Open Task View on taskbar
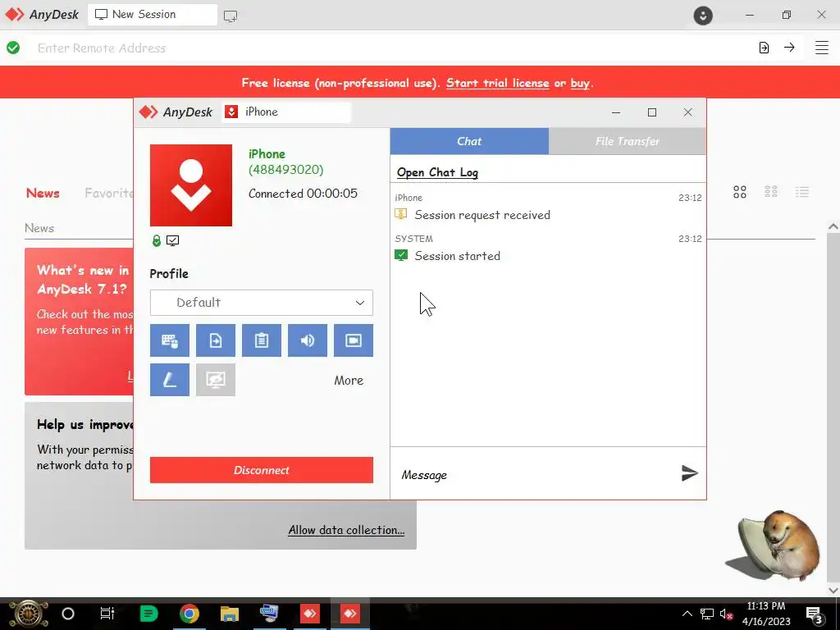840x630 pixels. point(107,614)
